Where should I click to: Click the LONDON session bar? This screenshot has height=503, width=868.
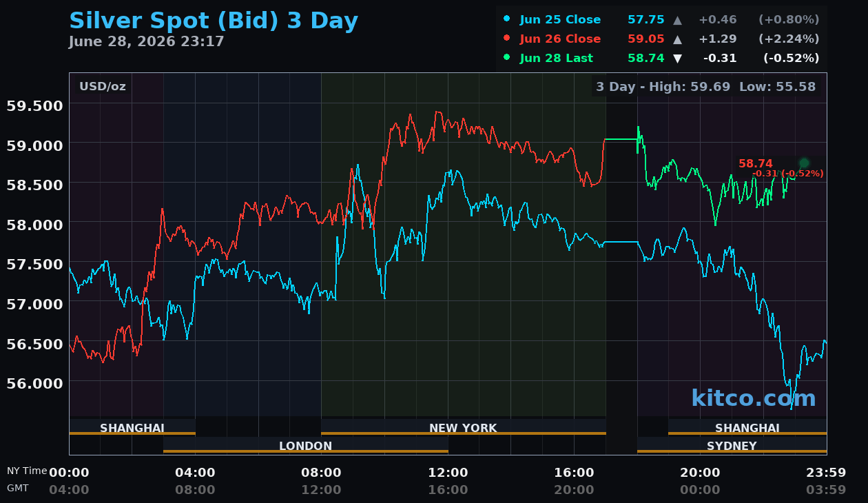click(306, 445)
